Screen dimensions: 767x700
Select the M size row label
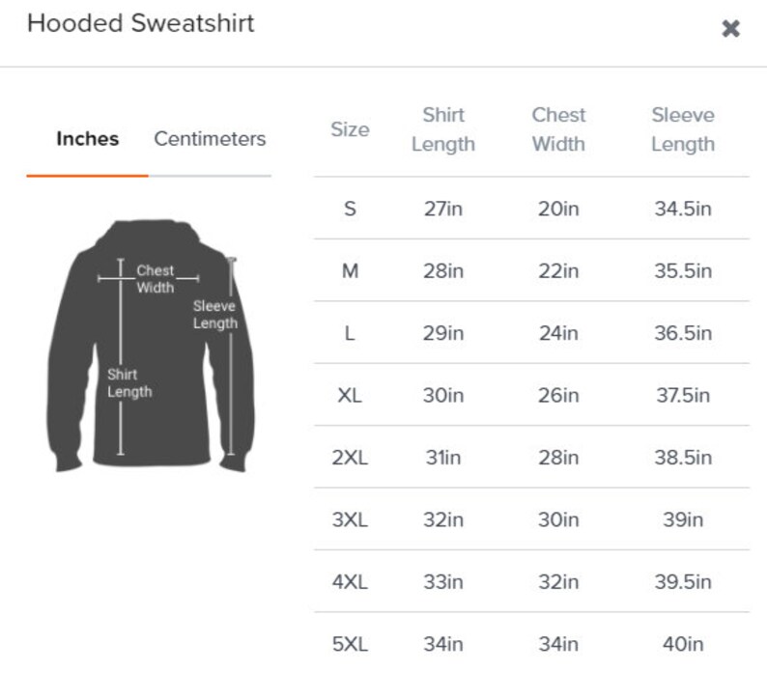point(350,270)
